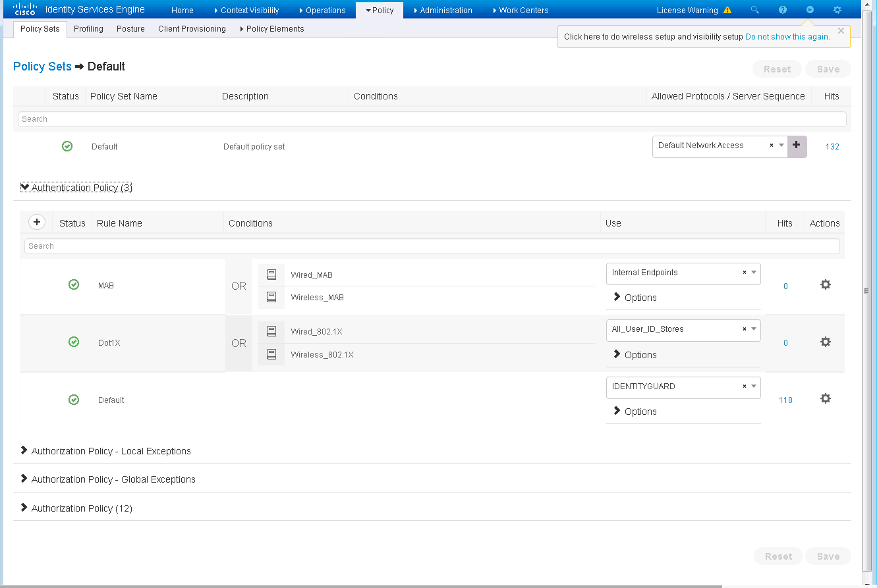Close the wireless setup notification

[x=841, y=30]
